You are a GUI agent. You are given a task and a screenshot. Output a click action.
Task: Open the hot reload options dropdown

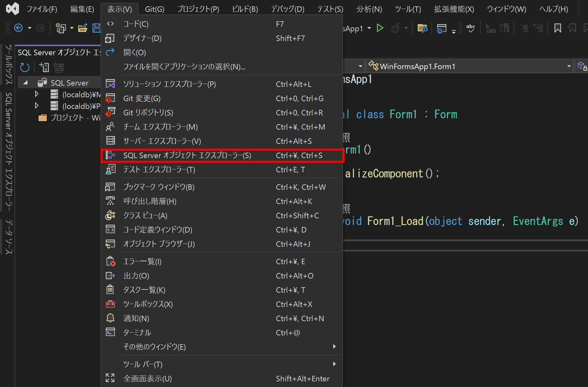[x=406, y=28]
